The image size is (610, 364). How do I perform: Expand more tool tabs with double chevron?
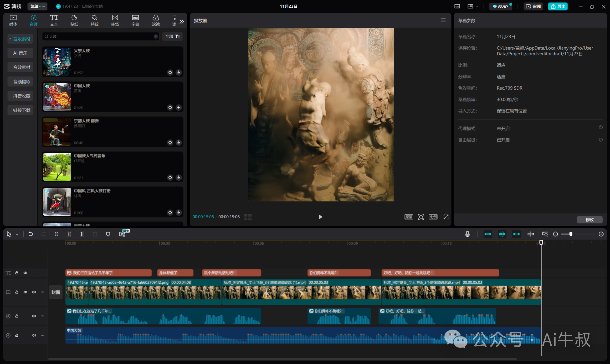coord(182,22)
